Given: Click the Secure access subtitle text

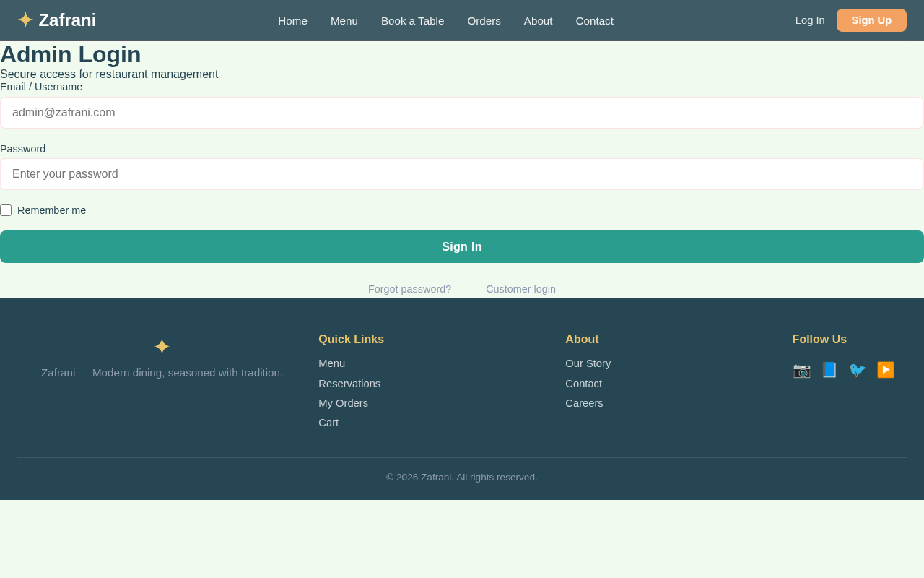Looking at the screenshot, I should point(109,74).
